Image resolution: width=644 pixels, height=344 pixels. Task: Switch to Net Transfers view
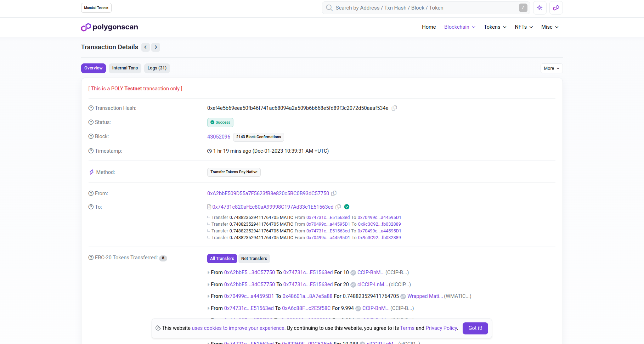pos(254,258)
